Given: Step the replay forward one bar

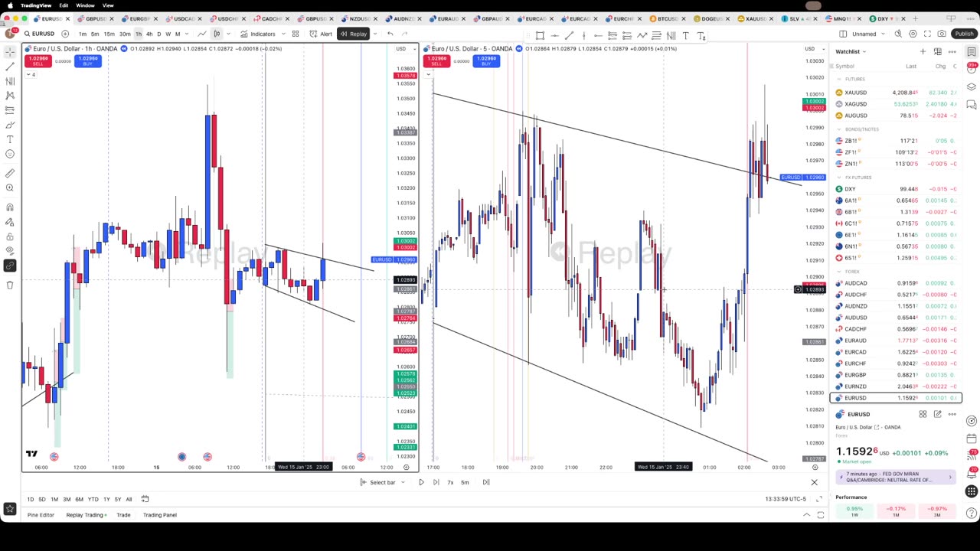Looking at the screenshot, I should (436, 482).
